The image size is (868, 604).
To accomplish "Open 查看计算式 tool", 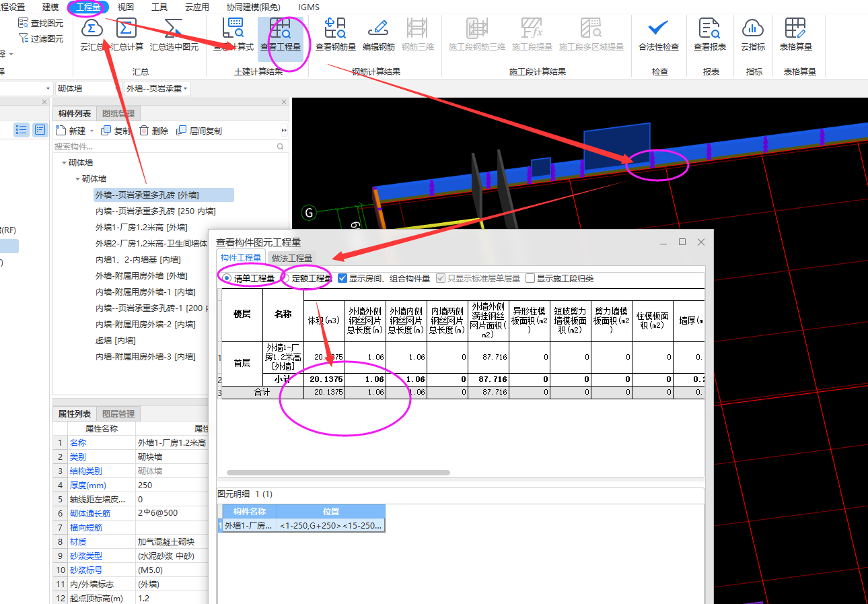I will coord(233,36).
